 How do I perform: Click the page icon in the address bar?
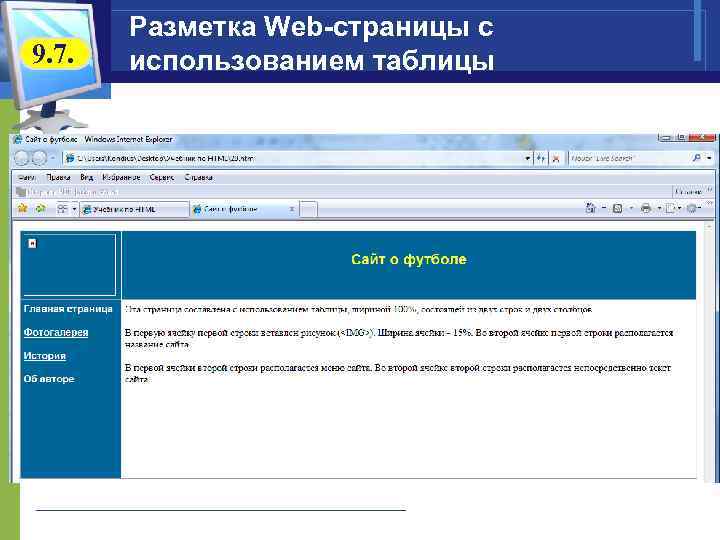(70, 158)
